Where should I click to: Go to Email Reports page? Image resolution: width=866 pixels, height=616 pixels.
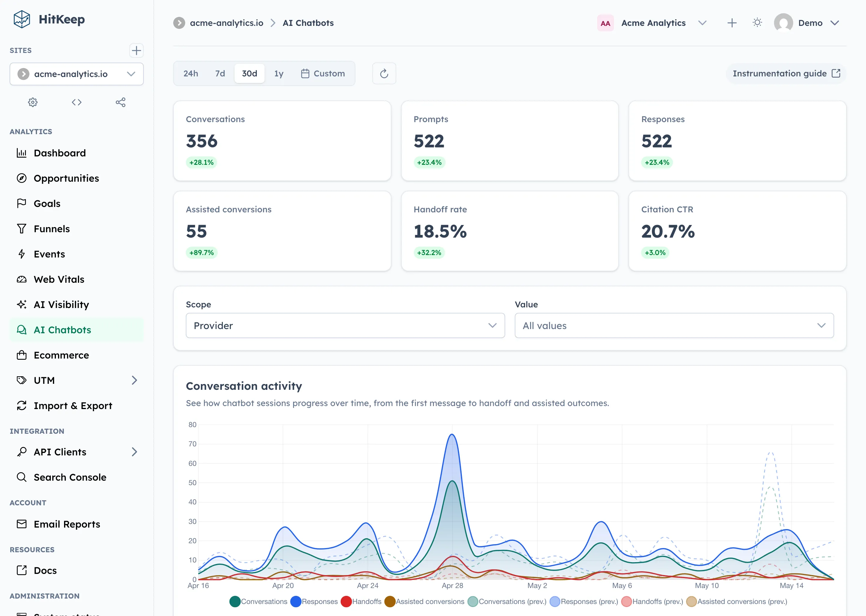77,524
